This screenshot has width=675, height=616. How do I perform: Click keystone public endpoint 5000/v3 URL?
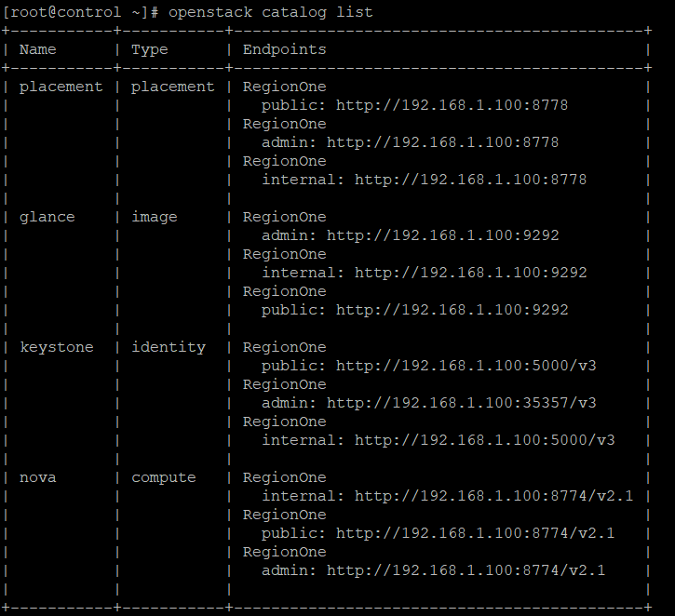pos(466,366)
